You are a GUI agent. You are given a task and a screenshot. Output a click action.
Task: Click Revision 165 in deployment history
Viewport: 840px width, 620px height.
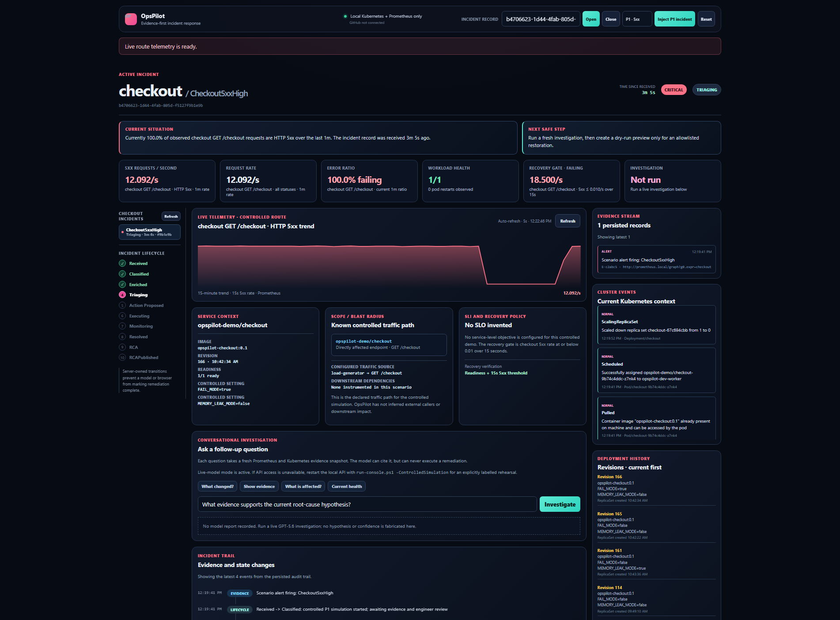point(609,514)
